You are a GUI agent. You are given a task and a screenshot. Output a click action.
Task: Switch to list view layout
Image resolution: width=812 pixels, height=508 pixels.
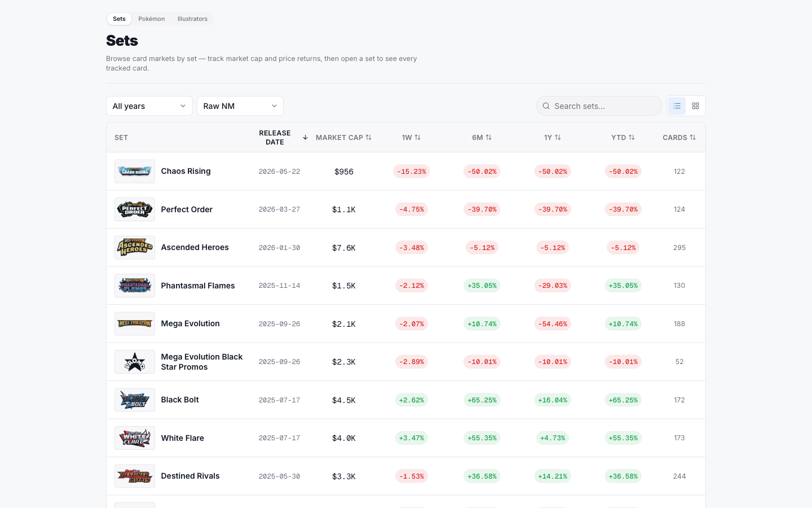(x=677, y=106)
